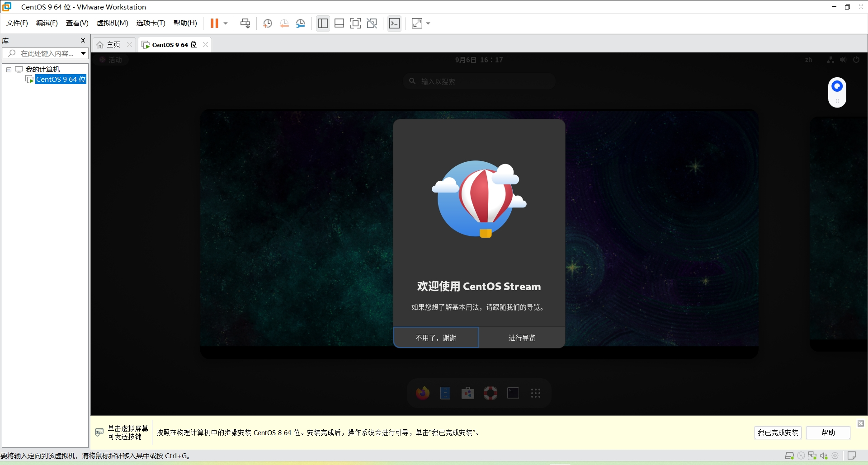Viewport: 868px width, 465px height.
Task: Click the orange pause VM icon
Action: (x=214, y=23)
